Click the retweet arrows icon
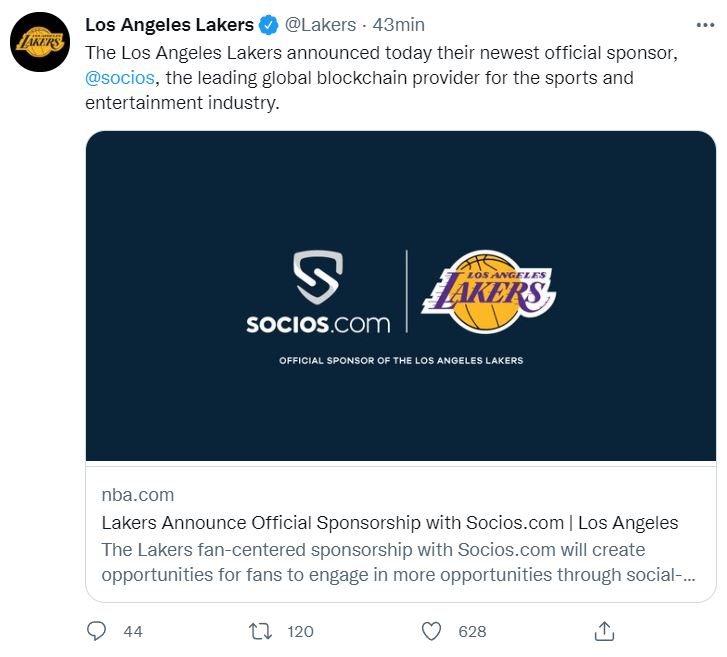 [260, 631]
